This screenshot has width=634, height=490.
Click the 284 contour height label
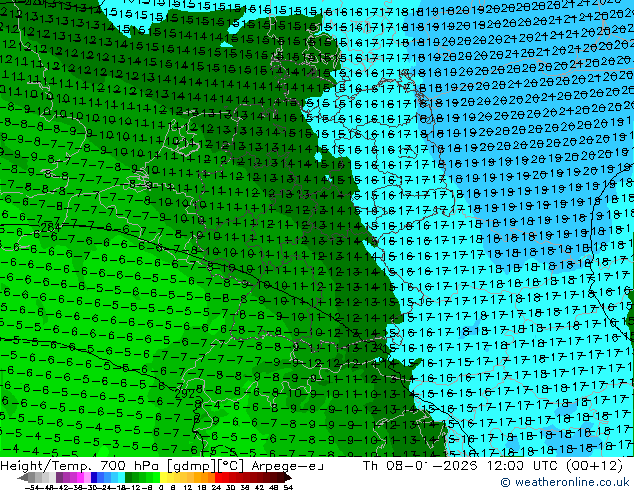point(51,228)
